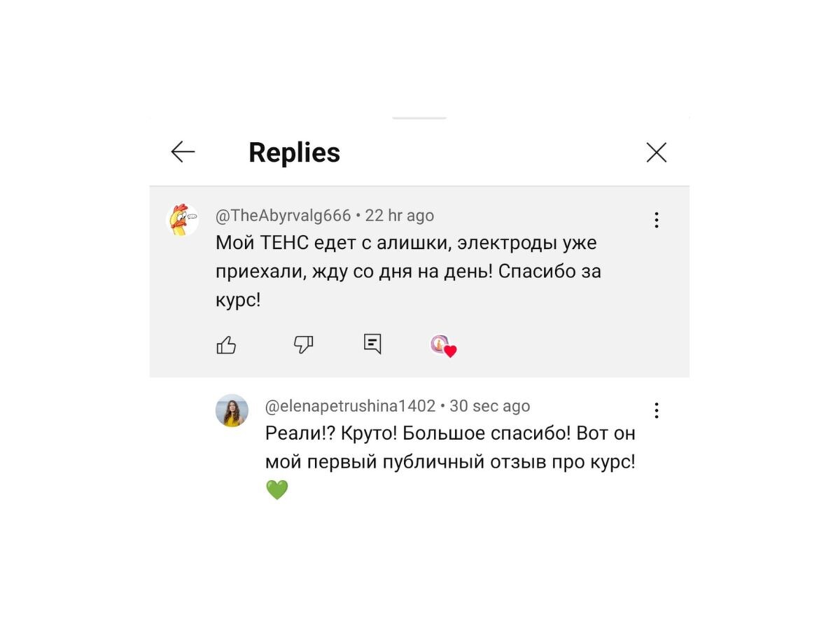Select the reply text starting "Реали!?"
The height and width of the screenshot is (630, 840).
449,434
